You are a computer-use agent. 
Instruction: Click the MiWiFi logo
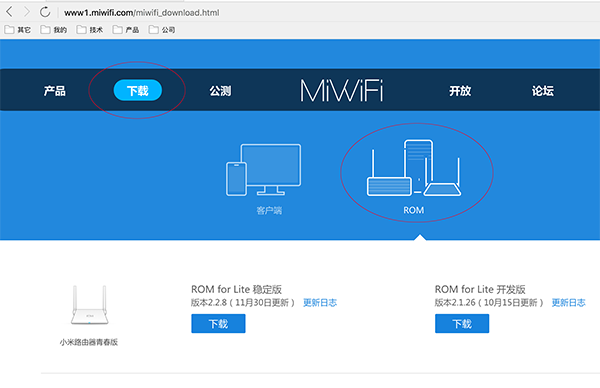click(341, 90)
